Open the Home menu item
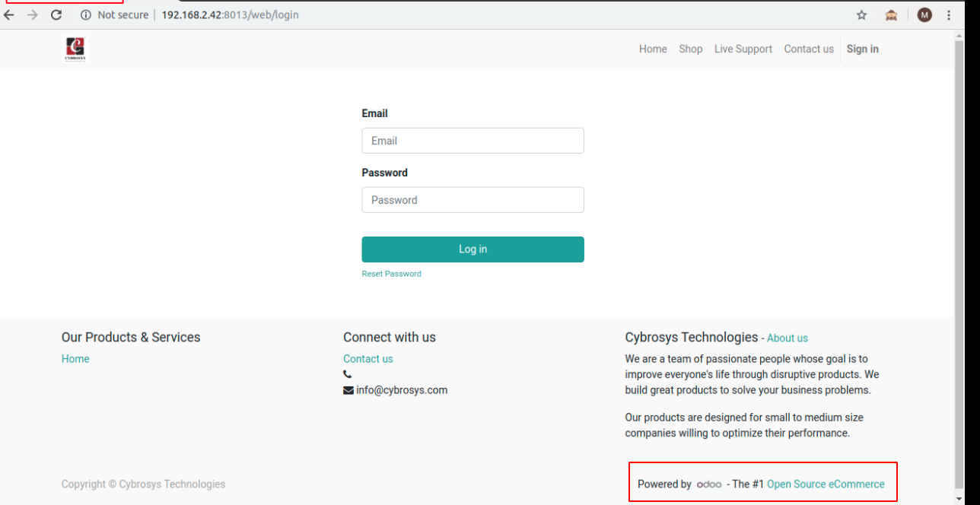This screenshot has height=505, width=980. (x=653, y=49)
